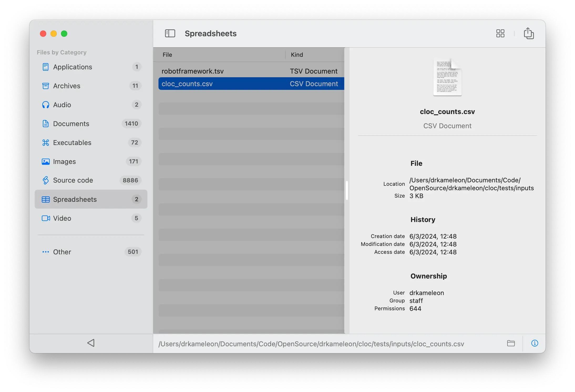This screenshot has height=392, width=575.
Task: Select the Archives category
Action: click(x=66, y=86)
